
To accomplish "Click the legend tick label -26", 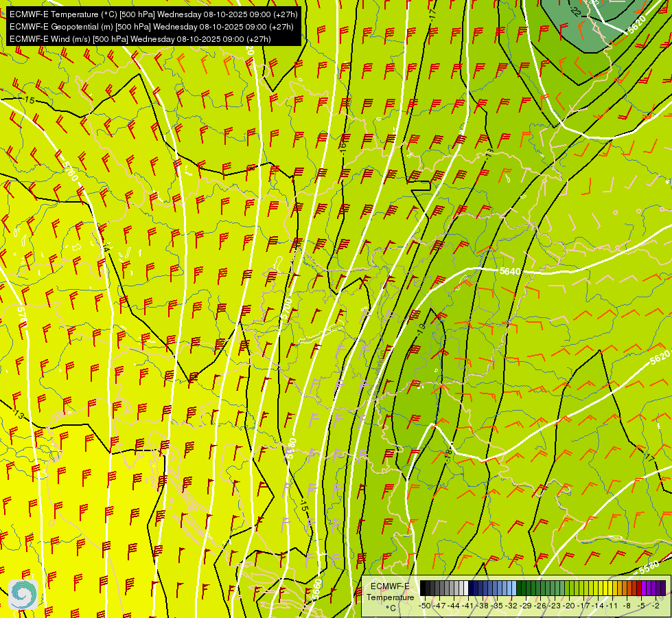I will [x=540, y=606].
